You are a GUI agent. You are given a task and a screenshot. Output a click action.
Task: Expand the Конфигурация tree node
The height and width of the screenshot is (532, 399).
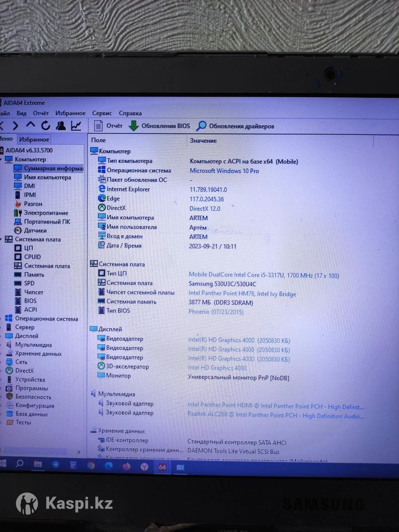(x=1, y=406)
